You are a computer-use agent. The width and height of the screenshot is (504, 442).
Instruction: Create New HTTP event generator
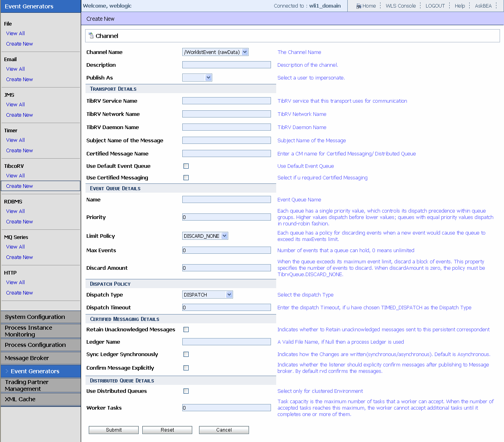19,293
